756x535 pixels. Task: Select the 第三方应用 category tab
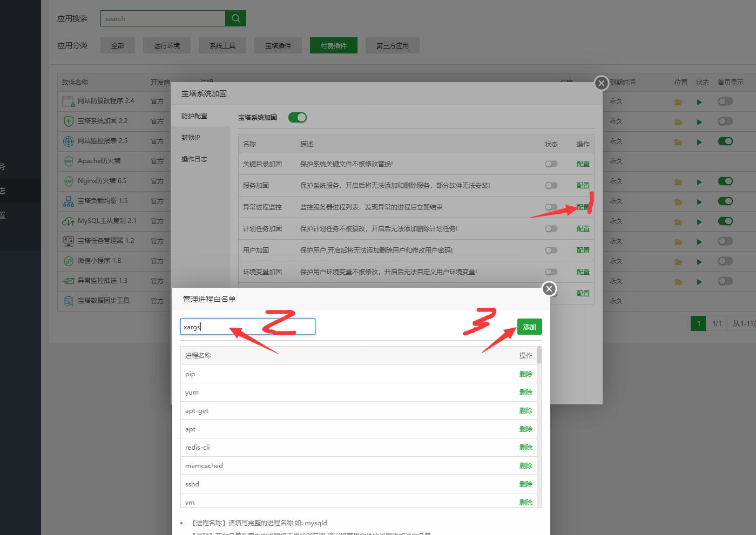click(393, 45)
